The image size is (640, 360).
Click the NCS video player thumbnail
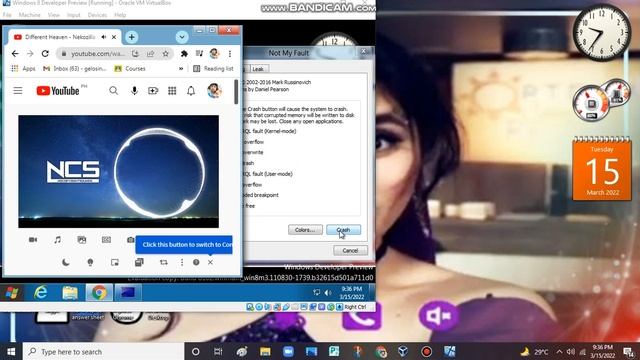[118, 171]
